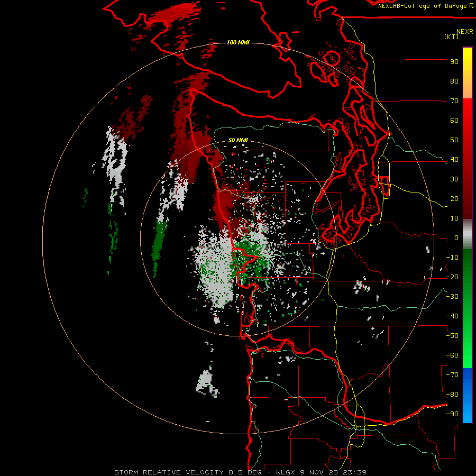
Task: Click the blue bottom segment of the color bar
Action: click(467, 396)
